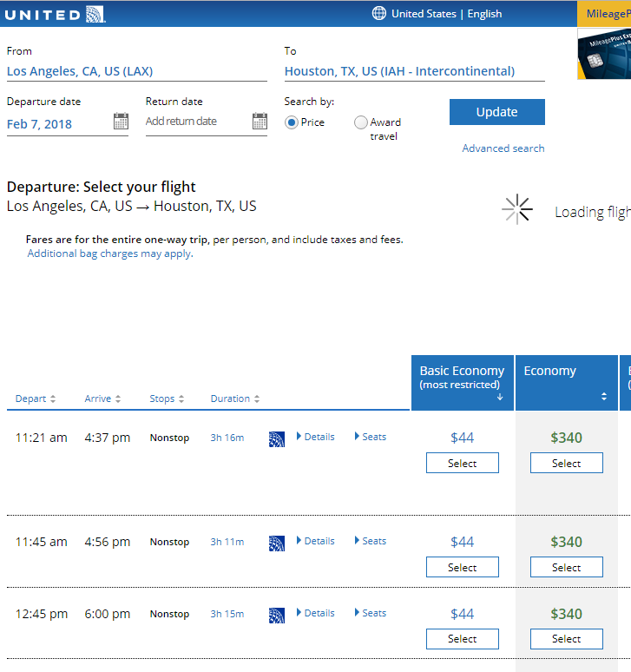Click the MileagePlus credit card image

coord(604,54)
